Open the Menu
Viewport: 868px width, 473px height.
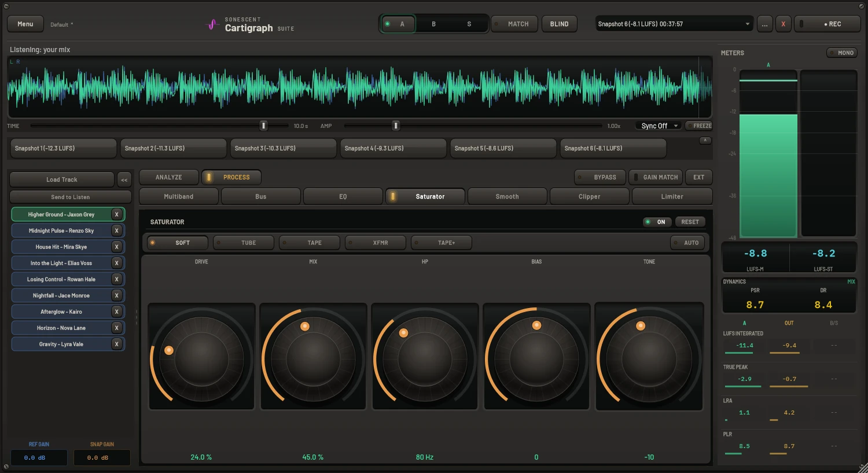click(x=25, y=24)
